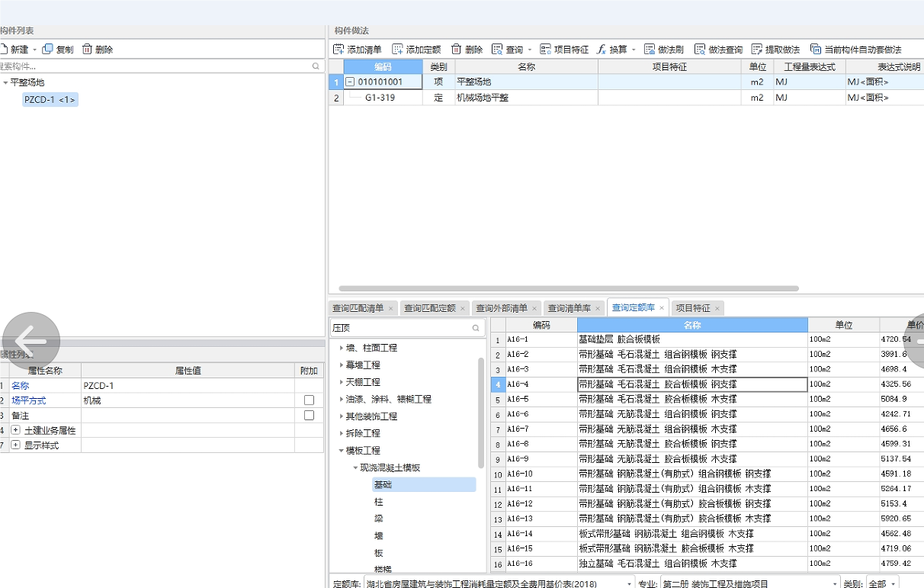
Task: Toggle the 场平方式 附加 checkbox
Action: [x=309, y=400]
